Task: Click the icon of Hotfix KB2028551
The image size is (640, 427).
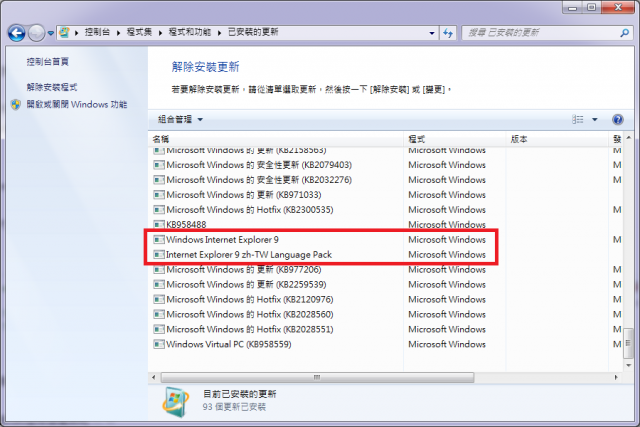Action: [x=159, y=329]
